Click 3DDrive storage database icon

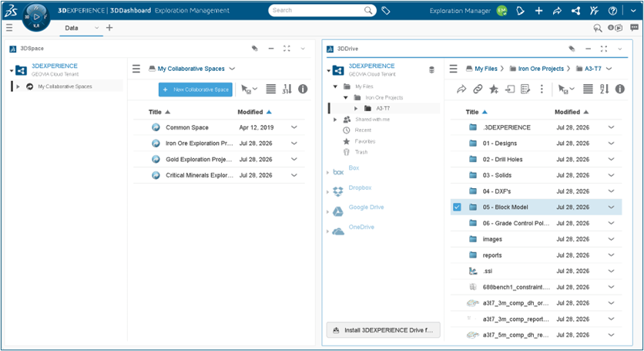431,70
